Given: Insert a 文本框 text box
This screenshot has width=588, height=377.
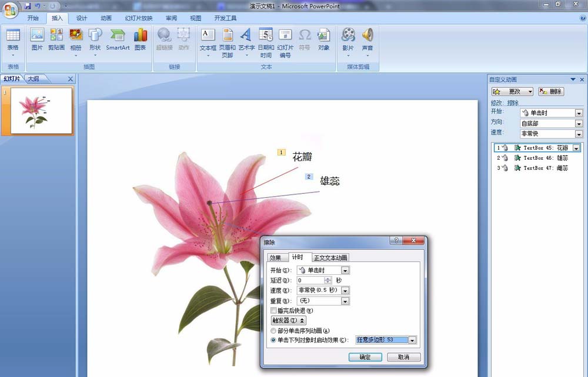Looking at the screenshot, I should [208, 42].
